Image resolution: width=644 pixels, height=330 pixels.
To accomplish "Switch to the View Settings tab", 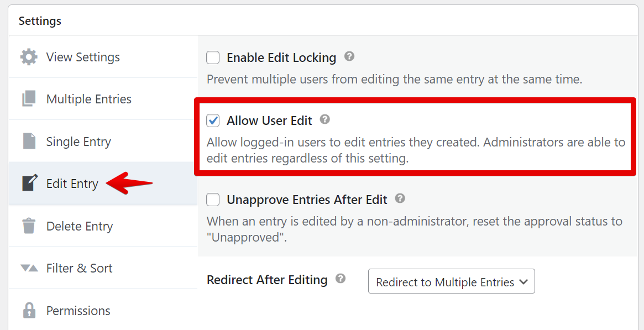I will pyautogui.click(x=83, y=57).
